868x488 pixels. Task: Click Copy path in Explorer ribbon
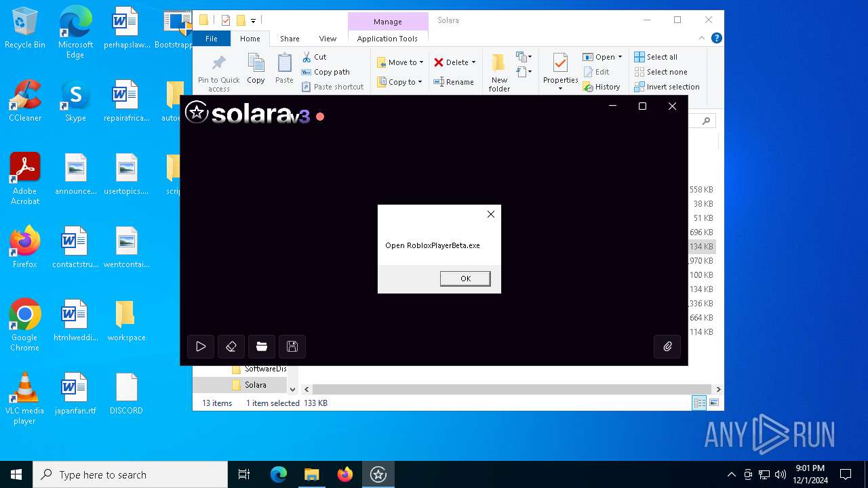coord(325,72)
